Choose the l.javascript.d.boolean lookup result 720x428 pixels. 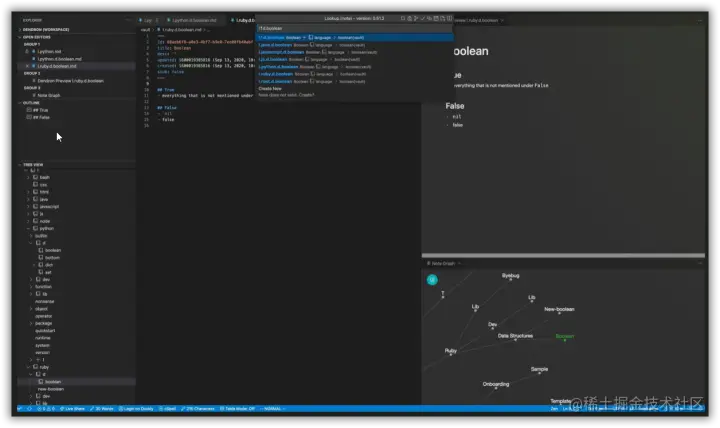click(354, 52)
